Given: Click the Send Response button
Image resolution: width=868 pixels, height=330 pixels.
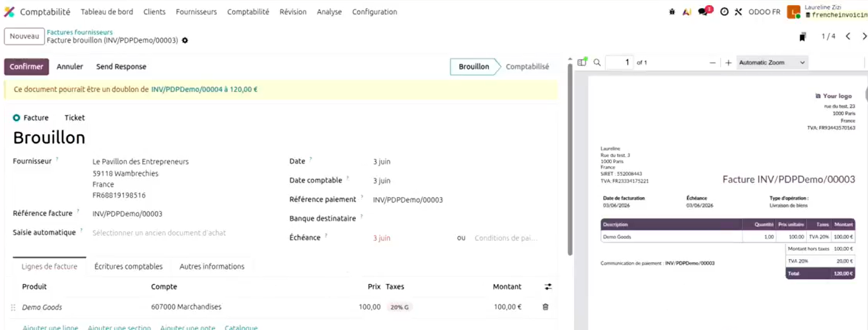Looking at the screenshot, I should click(x=121, y=67).
